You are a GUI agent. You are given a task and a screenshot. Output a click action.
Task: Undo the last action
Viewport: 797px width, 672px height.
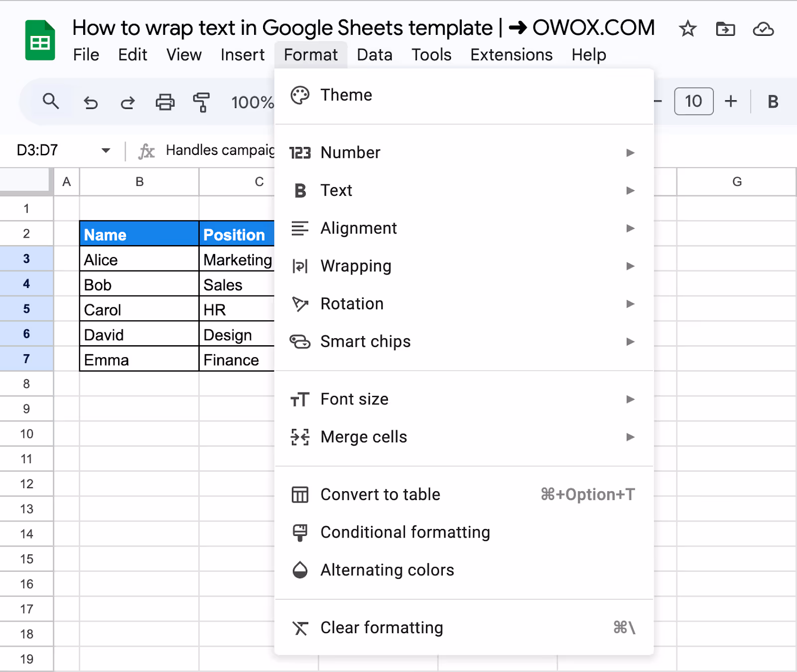click(91, 102)
